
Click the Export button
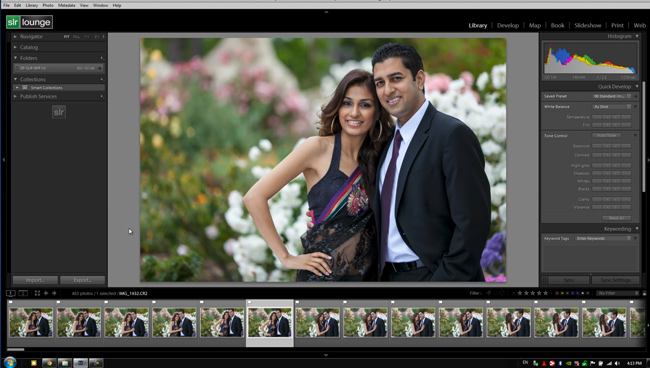click(82, 280)
